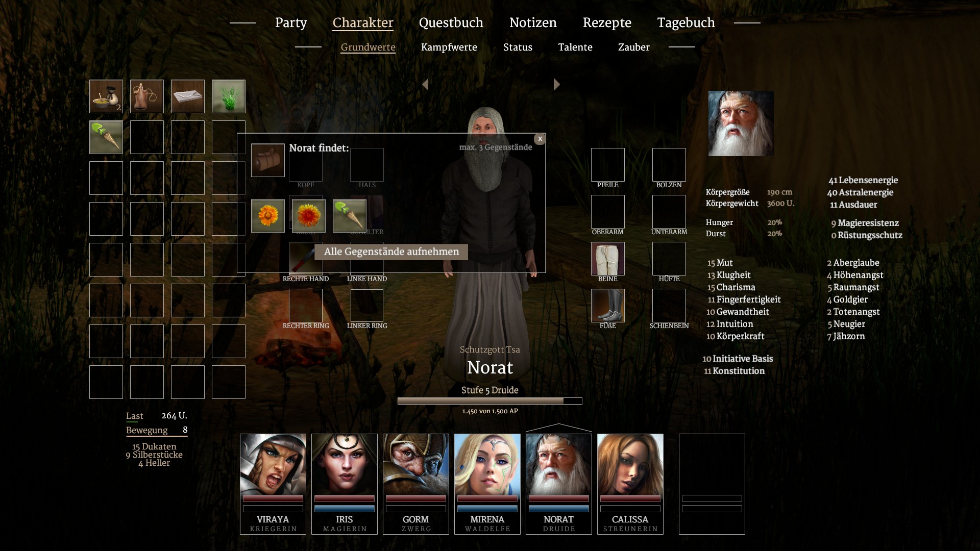This screenshot has width=980, height=551.
Task: Pick up the found root with leaves
Action: coord(350,216)
